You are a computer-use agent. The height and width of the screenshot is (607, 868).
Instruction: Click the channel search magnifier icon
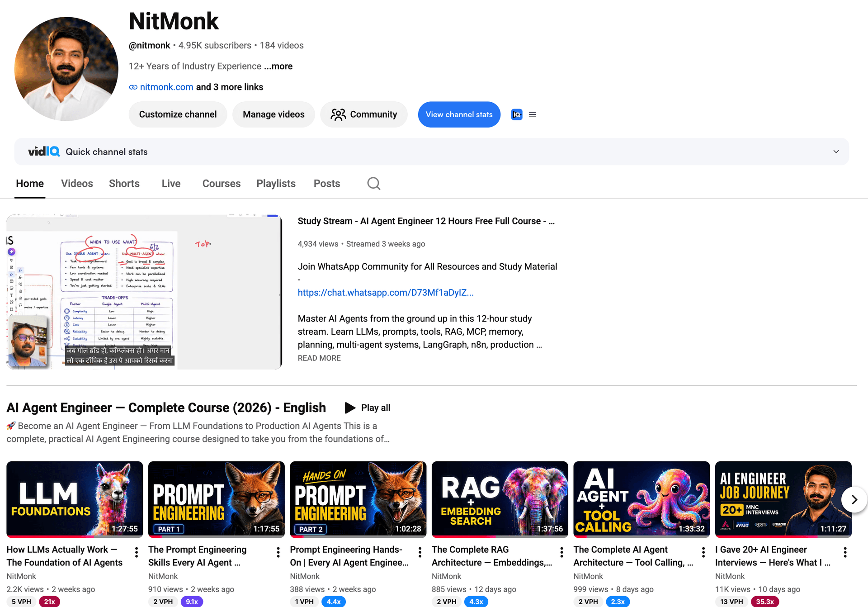click(x=373, y=183)
